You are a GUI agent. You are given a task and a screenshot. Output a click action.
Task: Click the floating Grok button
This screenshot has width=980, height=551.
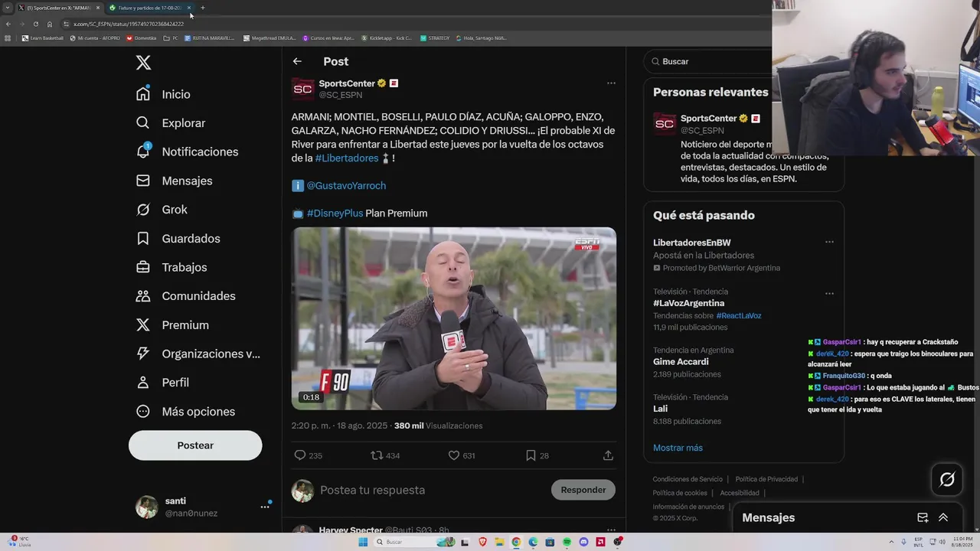(x=947, y=480)
